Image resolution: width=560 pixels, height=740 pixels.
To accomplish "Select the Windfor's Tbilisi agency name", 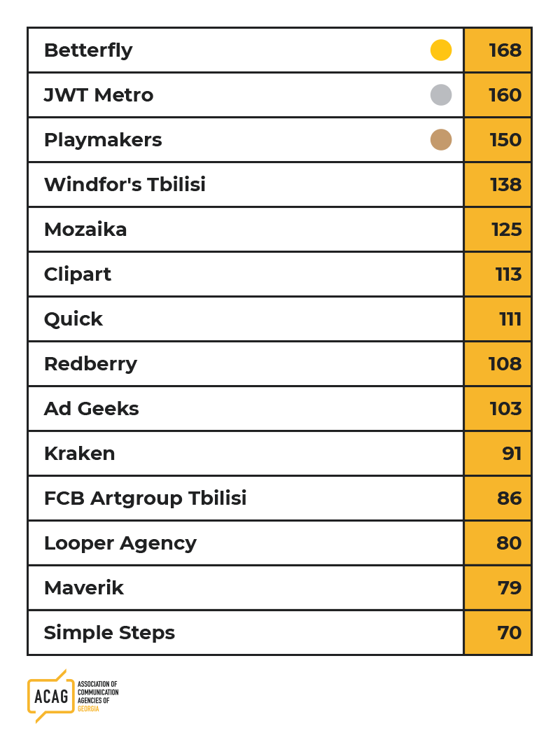I will [x=125, y=185].
